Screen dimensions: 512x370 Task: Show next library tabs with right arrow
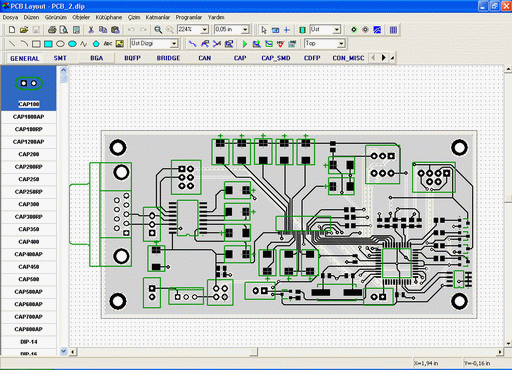tap(384, 58)
